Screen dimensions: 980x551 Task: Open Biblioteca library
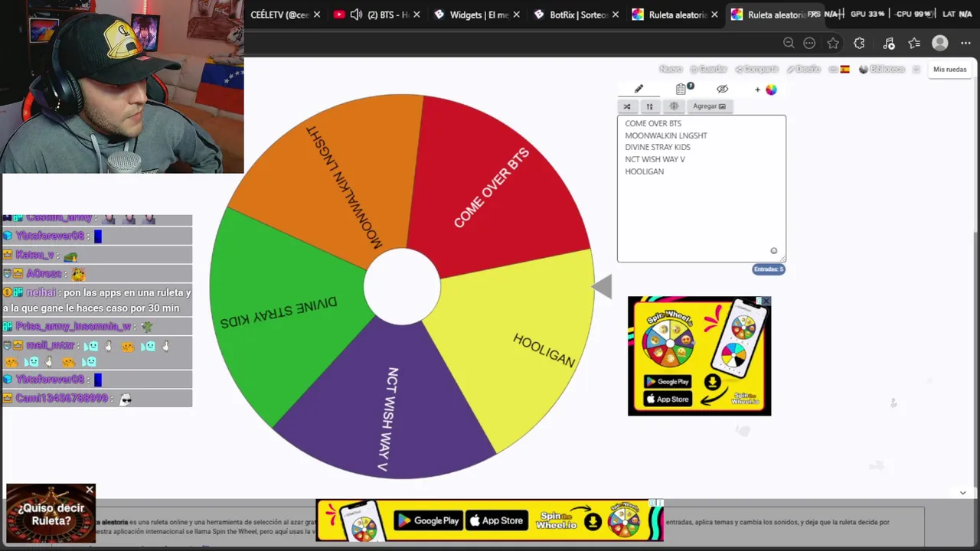(x=882, y=69)
